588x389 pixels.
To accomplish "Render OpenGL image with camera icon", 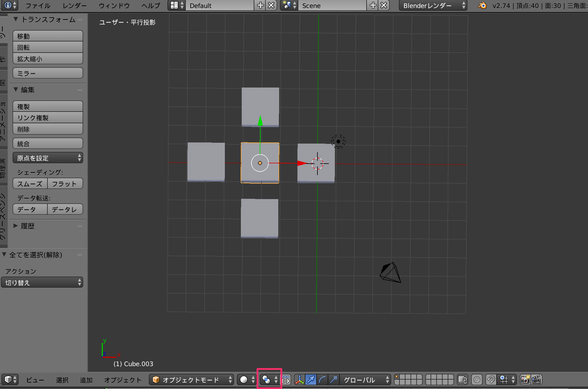I will point(525,380).
